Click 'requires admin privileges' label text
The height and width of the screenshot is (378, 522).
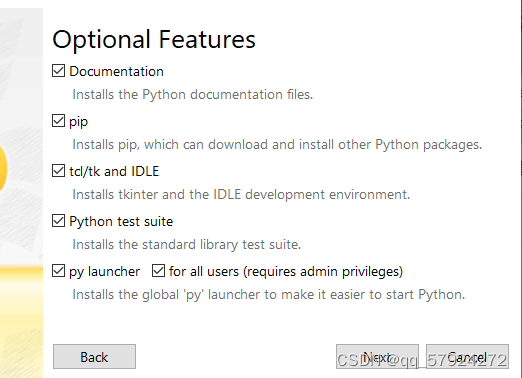(x=323, y=272)
